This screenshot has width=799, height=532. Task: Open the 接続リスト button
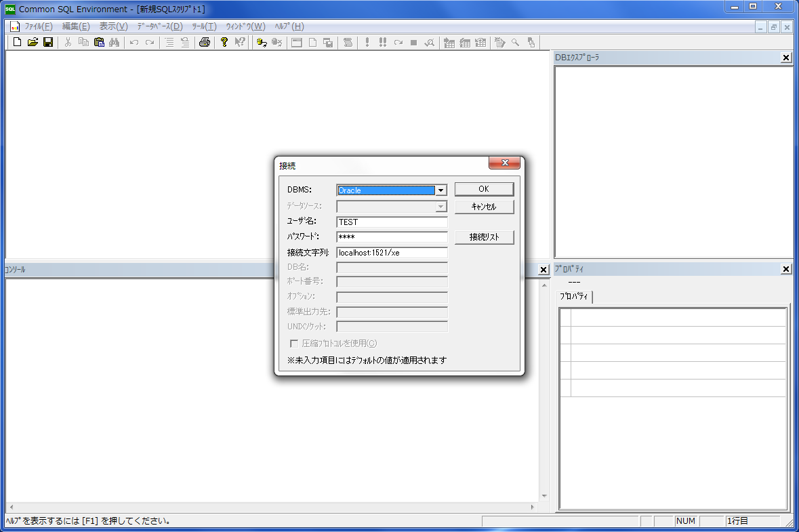click(484, 237)
